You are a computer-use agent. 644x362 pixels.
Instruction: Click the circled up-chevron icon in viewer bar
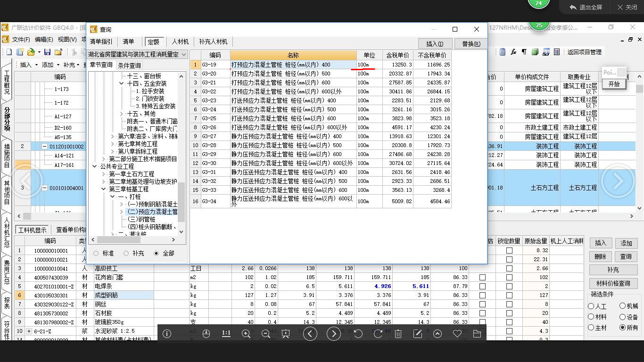coord(438,334)
